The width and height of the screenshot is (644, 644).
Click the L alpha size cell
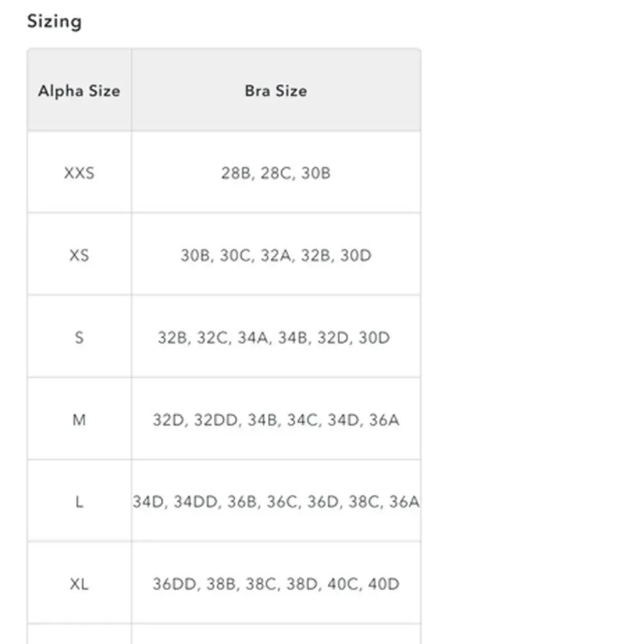[79, 501]
